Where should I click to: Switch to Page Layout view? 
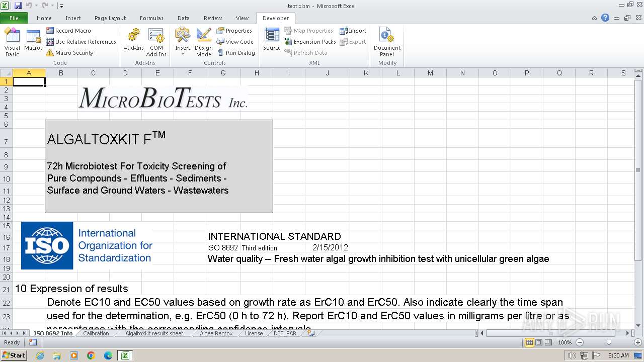point(539,342)
